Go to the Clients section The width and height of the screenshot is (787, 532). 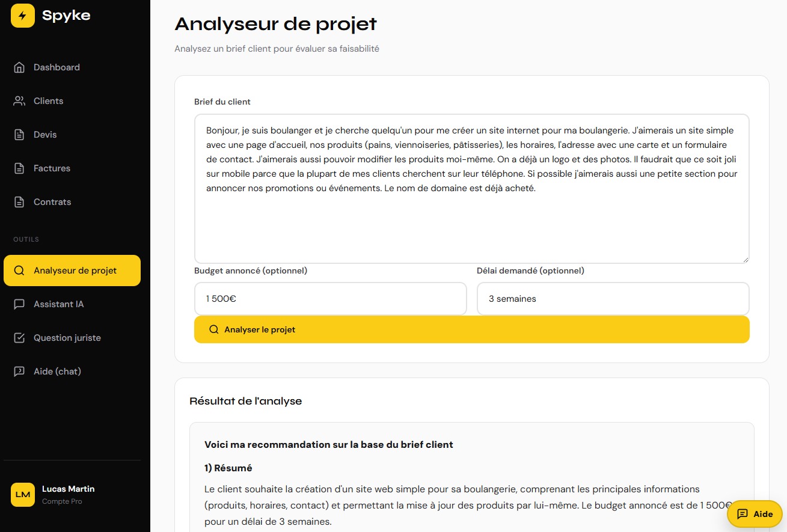(48, 101)
